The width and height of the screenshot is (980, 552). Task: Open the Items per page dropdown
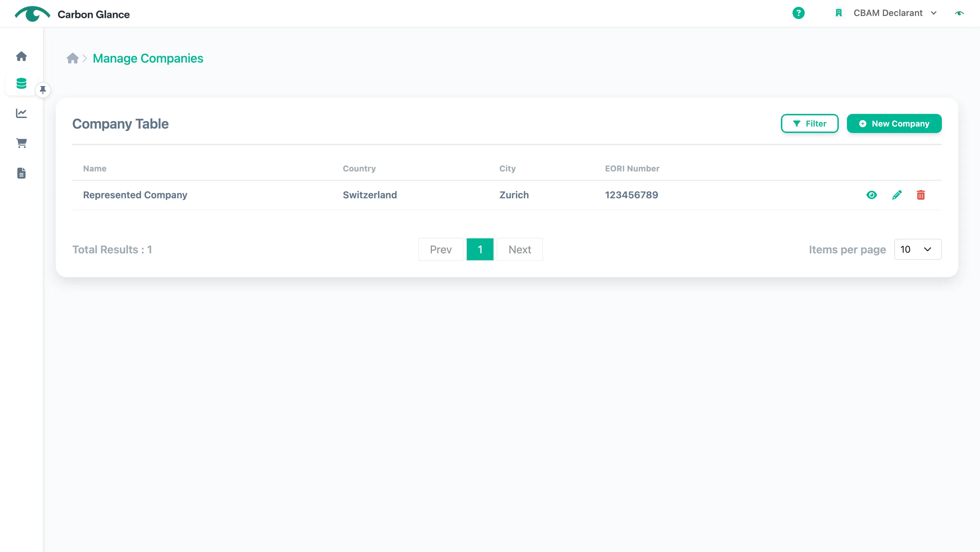click(918, 249)
